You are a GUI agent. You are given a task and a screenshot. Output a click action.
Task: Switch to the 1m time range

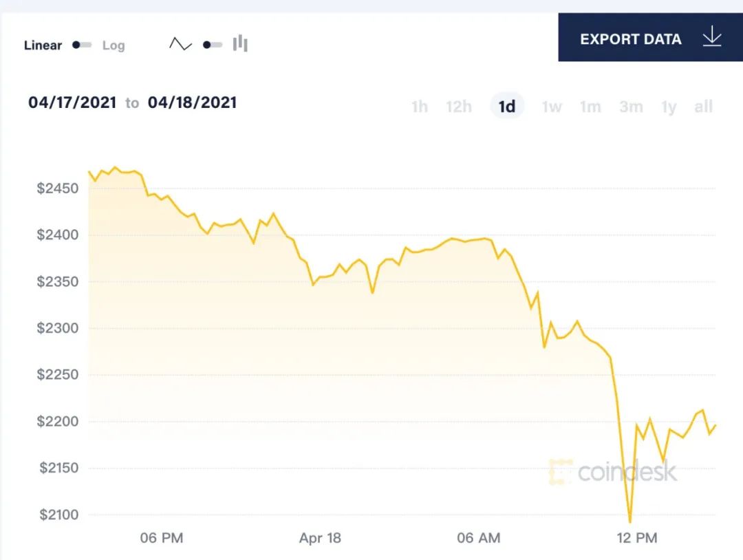(x=591, y=107)
